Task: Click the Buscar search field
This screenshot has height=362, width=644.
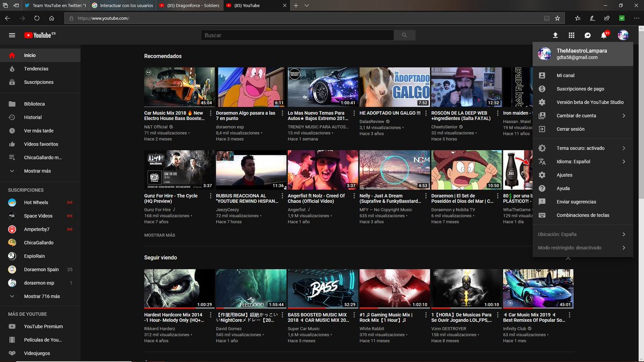Action: click(x=297, y=35)
